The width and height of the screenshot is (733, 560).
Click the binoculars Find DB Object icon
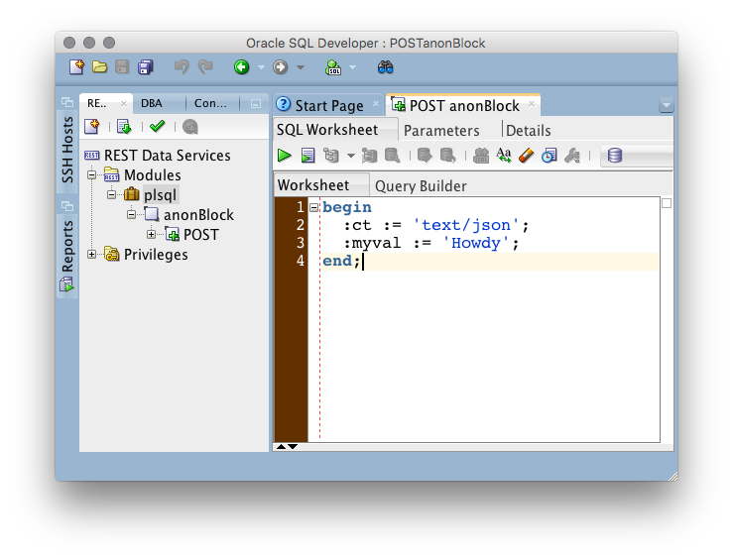click(x=385, y=67)
